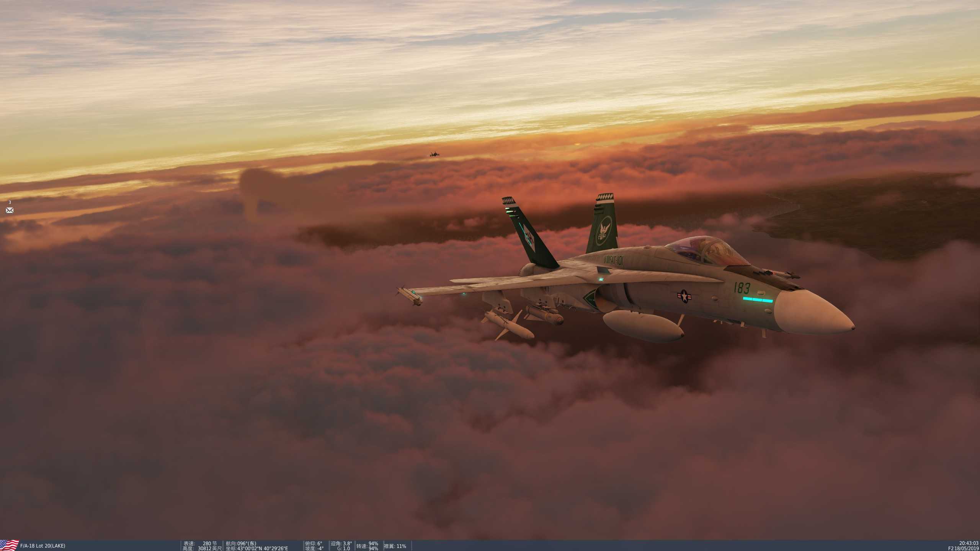This screenshot has height=551, width=980.
Task: Click the US flag coalition icon
Action: [9, 545]
